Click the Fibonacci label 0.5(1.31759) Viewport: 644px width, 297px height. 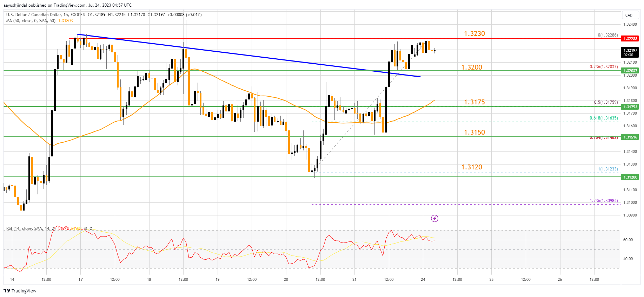coord(606,102)
